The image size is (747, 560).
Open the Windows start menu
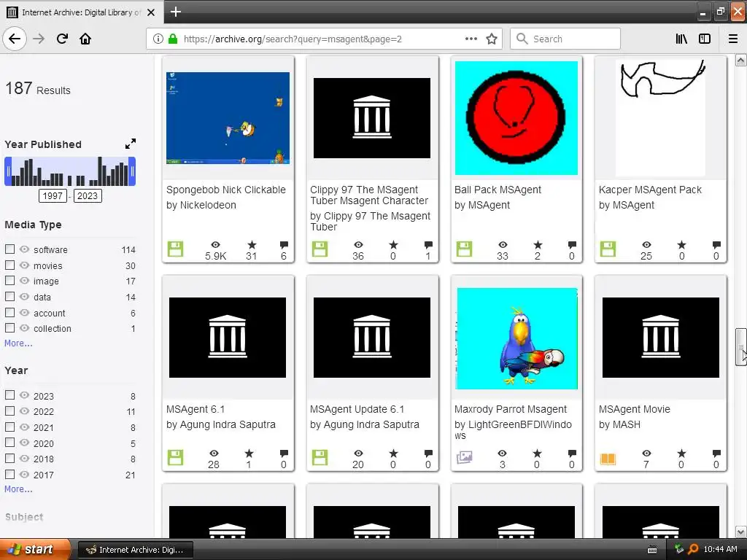click(35, 549)
